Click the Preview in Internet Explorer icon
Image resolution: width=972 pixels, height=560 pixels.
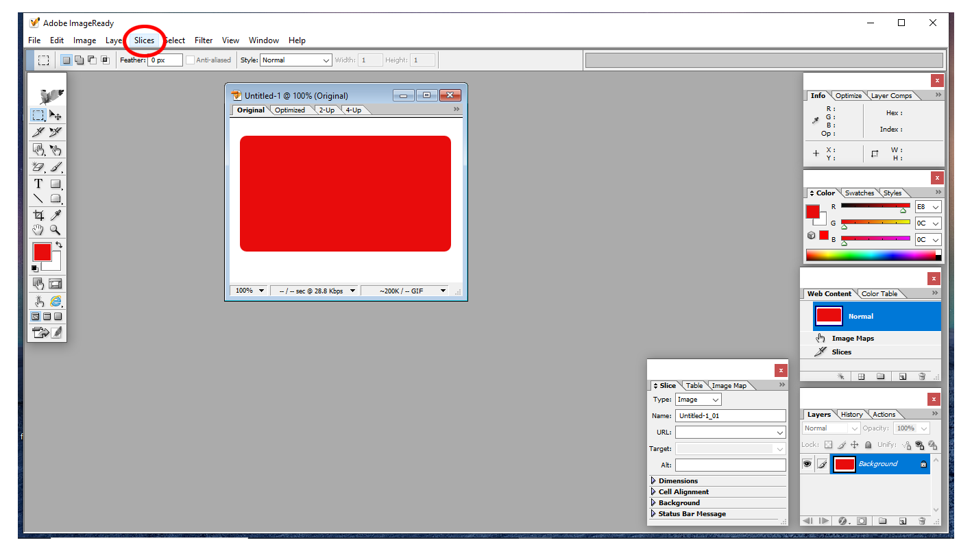[56, 301]
